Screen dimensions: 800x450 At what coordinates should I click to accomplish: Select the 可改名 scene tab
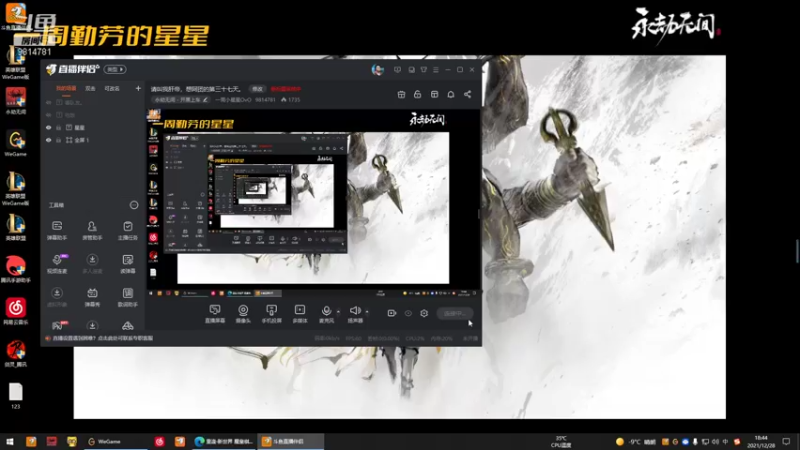pyautogui.click(x=112, y=89)
